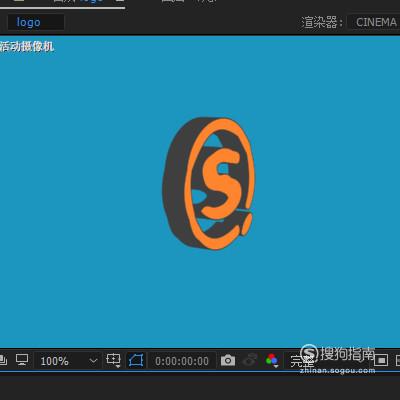Open the CINEMA renderer dropdown
The width and height of the screenshot is (400, 400).
(x=374, y=22)
